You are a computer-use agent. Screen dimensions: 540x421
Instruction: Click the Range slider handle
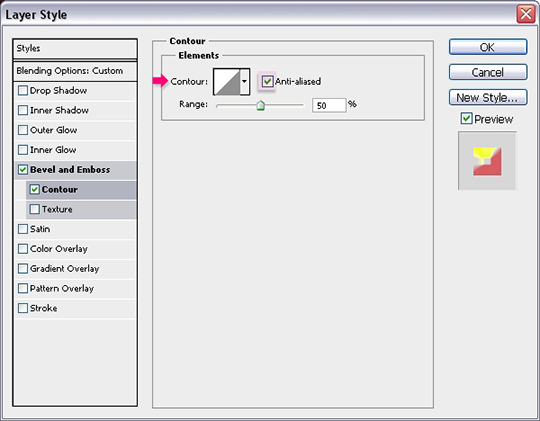[261, 105]
